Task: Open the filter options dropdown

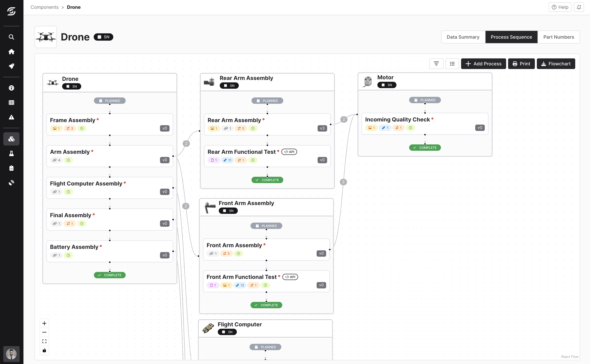Action: (x=436, y=64)
